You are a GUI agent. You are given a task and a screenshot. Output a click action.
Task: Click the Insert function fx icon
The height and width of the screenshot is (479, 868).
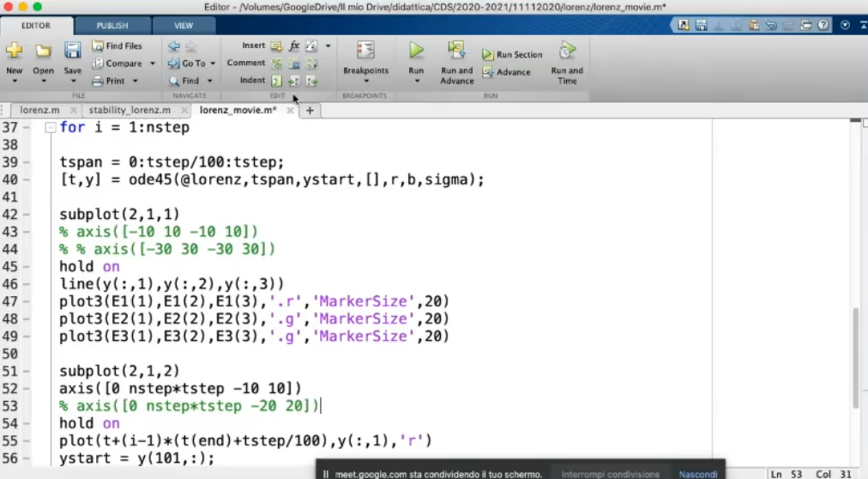[x=294, y=45]
